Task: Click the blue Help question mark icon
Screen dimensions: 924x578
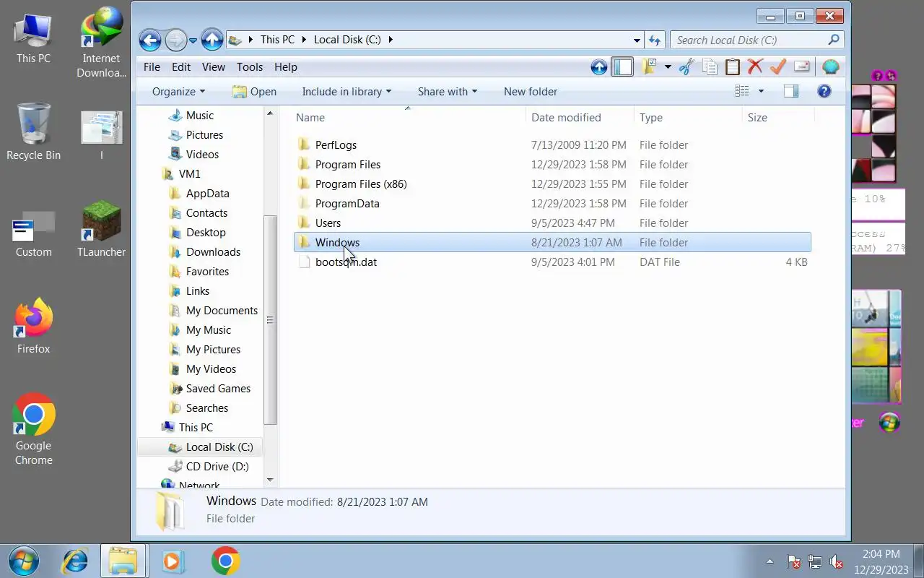Action: coord(824,91)
